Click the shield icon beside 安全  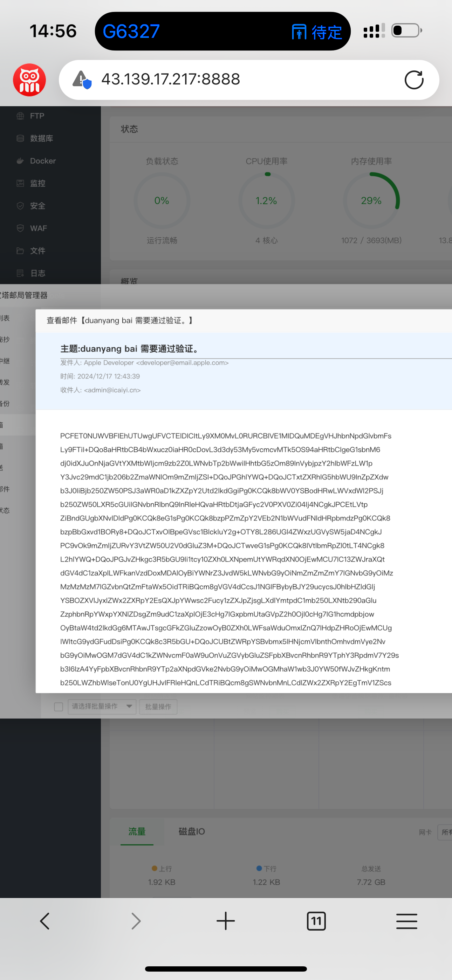pyautogui.click(x=20, y=206)
